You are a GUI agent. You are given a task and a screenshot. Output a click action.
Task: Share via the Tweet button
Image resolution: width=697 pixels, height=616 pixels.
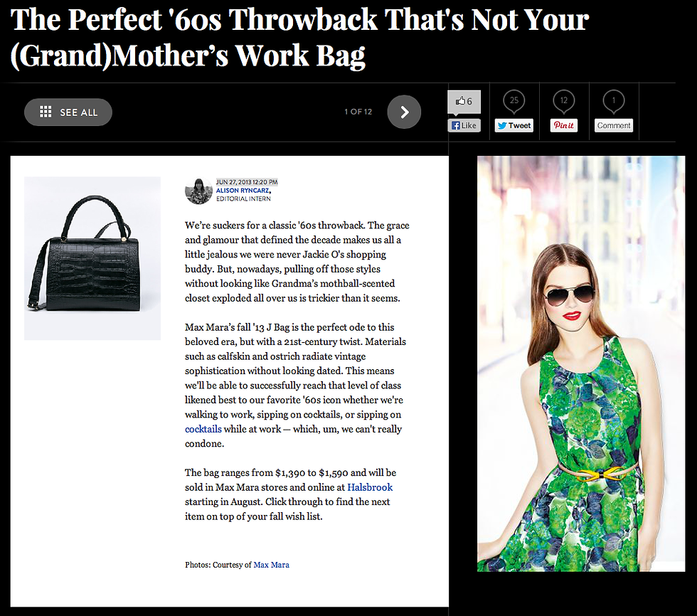click(x=514, y=125)
